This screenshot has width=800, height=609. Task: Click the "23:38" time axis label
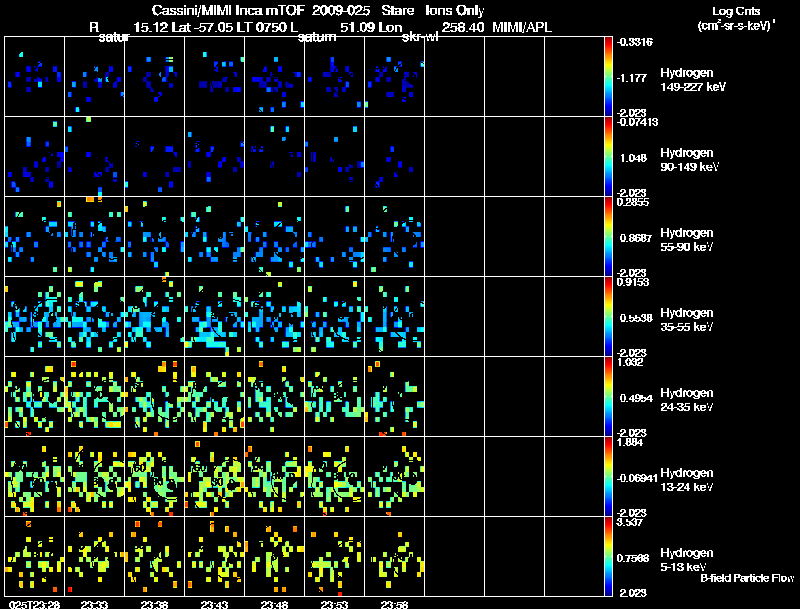point(155,604)
